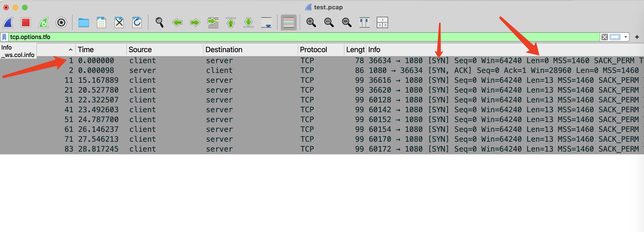Close the capture file with the X document icon
Screen dimensions: 644x232
[119, 22]
